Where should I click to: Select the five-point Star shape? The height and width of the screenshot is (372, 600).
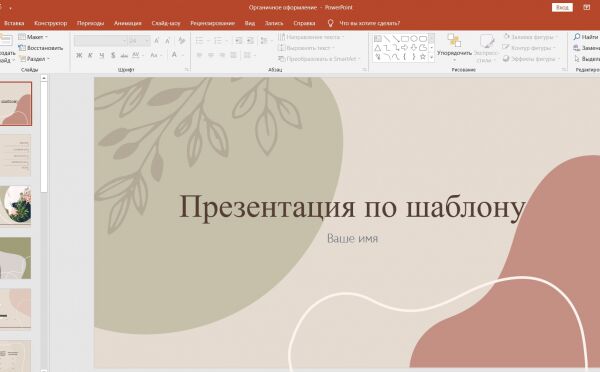coord(422,57)
